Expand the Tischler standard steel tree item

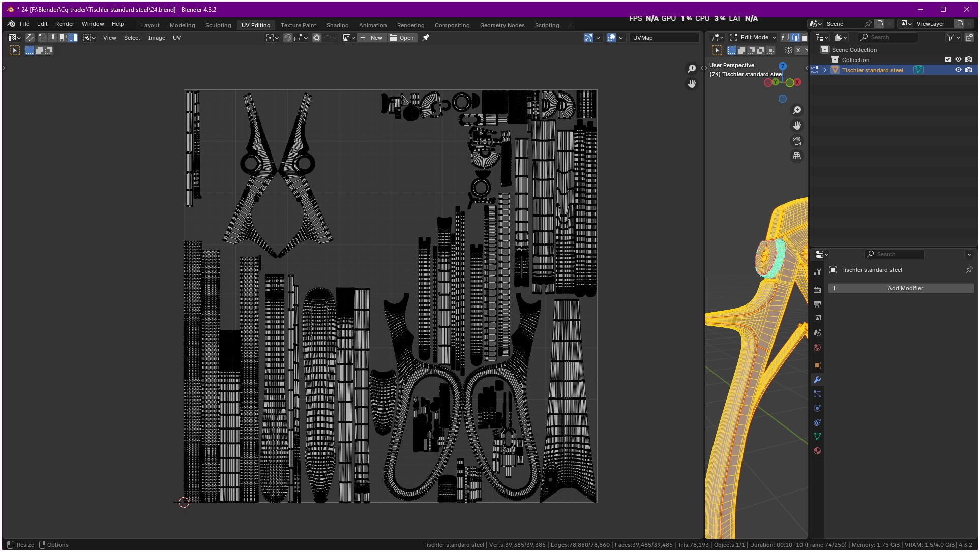(825, 70)
